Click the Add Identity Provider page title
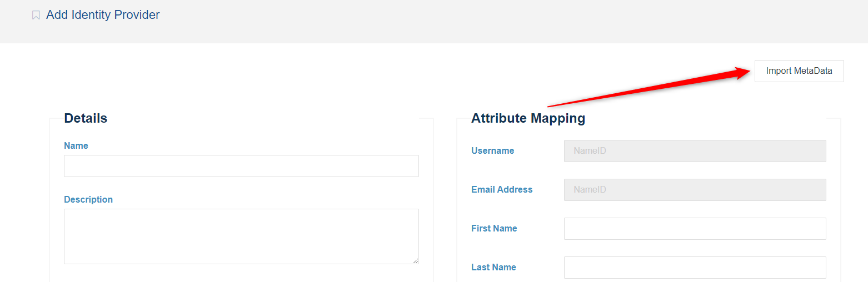 [103, 15]
